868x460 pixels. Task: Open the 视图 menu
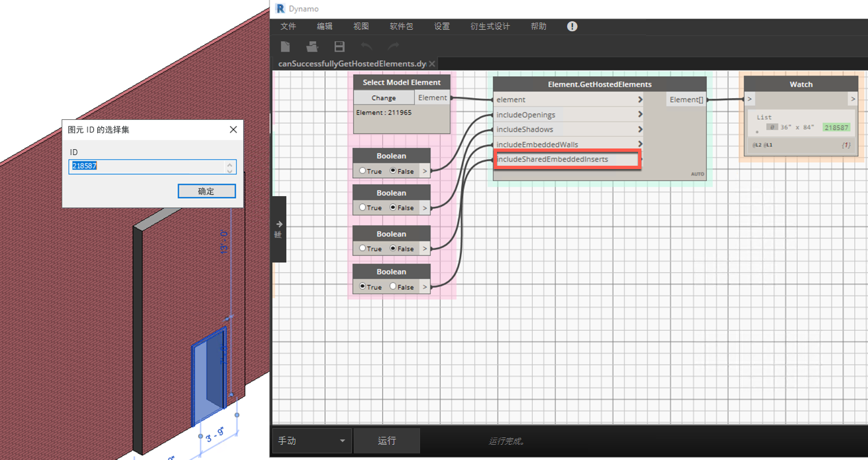click(361, 27)
